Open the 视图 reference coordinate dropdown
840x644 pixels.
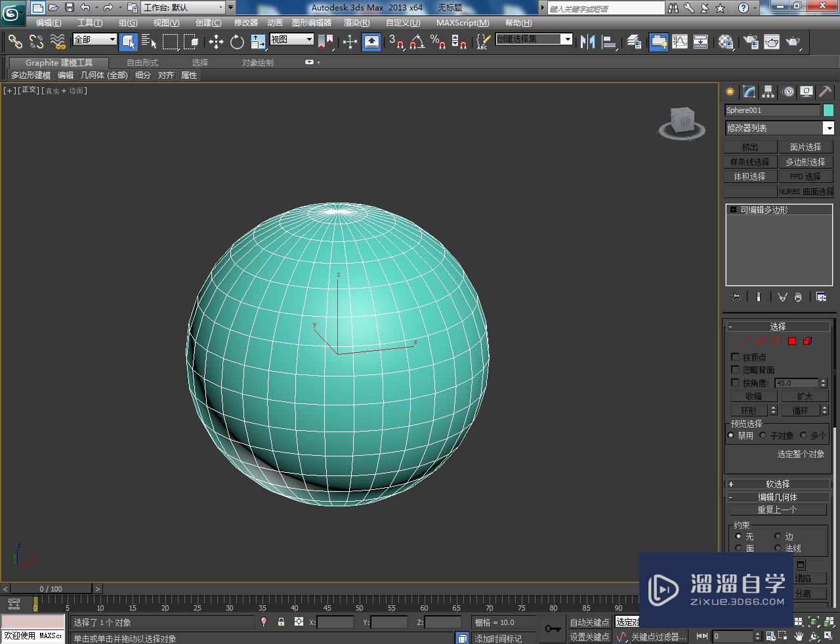(291, 38)
